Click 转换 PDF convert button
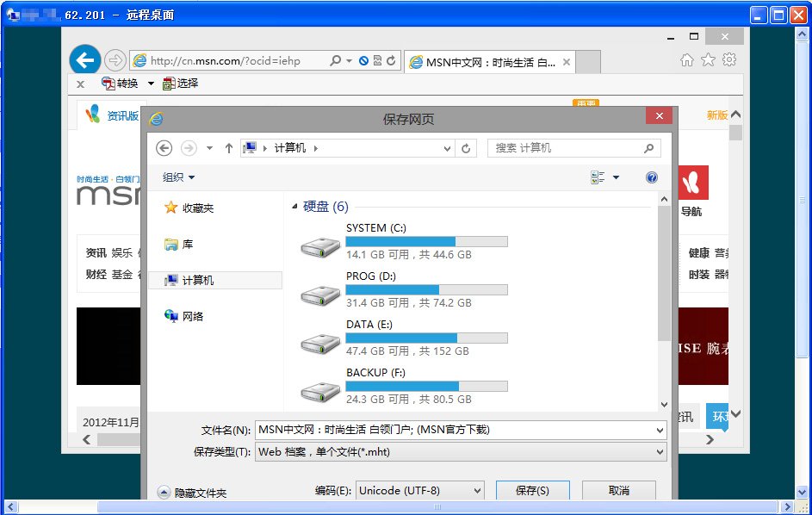This screenshot has width=812, height=515. click(x=120, y=84)
